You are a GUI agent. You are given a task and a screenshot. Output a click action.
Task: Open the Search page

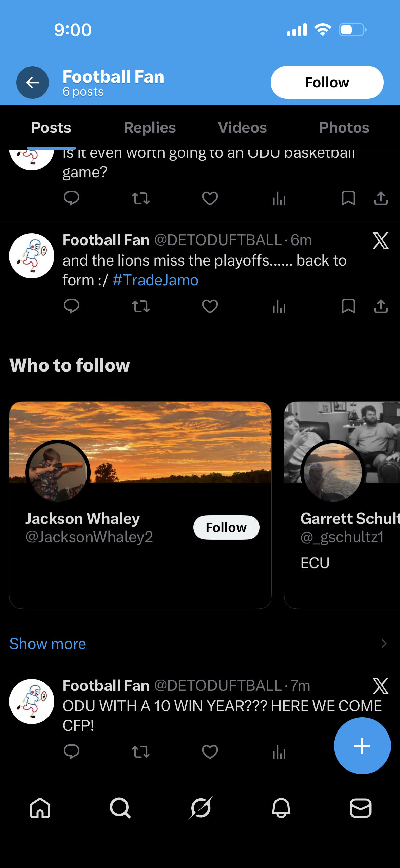[x=120, y=808]
